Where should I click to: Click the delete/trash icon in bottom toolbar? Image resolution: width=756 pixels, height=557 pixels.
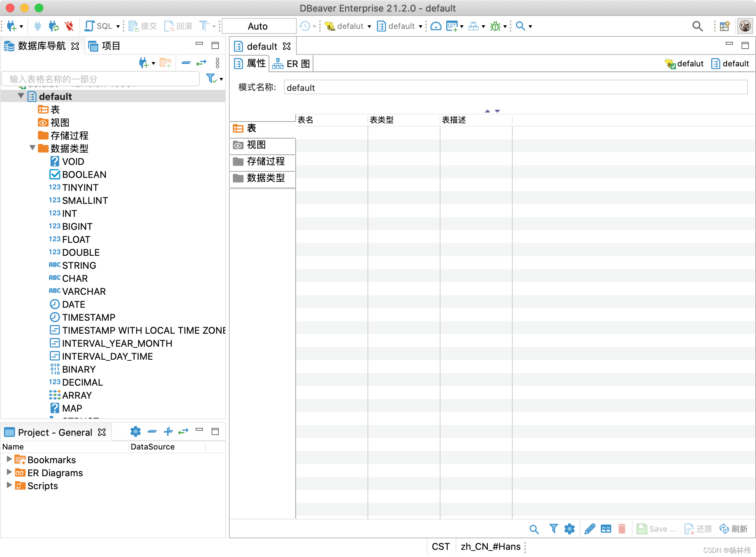[x=620, y=529]
